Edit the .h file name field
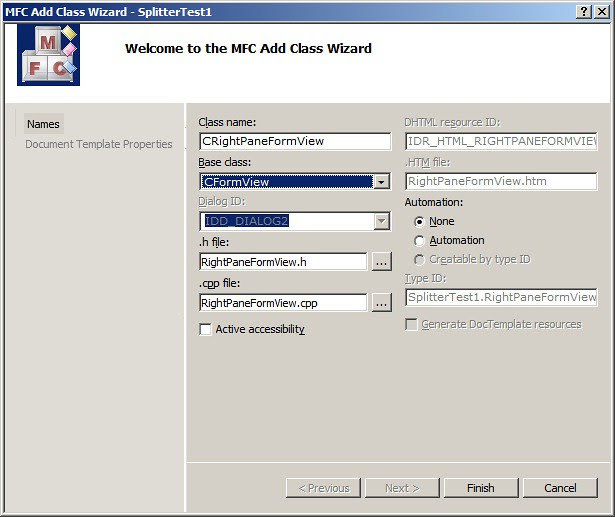The width and height of the screenshot is (615, 517). [283, 262]
